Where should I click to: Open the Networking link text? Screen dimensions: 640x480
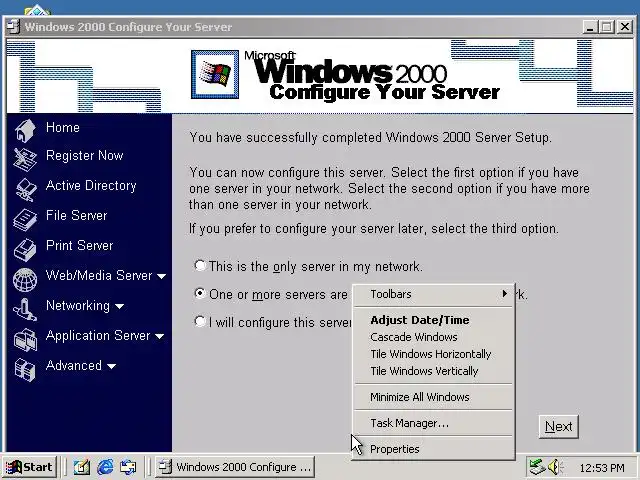click(x=78, y=306)
